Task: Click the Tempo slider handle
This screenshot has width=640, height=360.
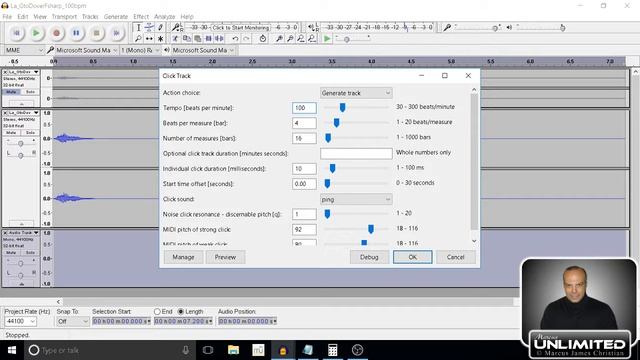Action: [342, 107]
